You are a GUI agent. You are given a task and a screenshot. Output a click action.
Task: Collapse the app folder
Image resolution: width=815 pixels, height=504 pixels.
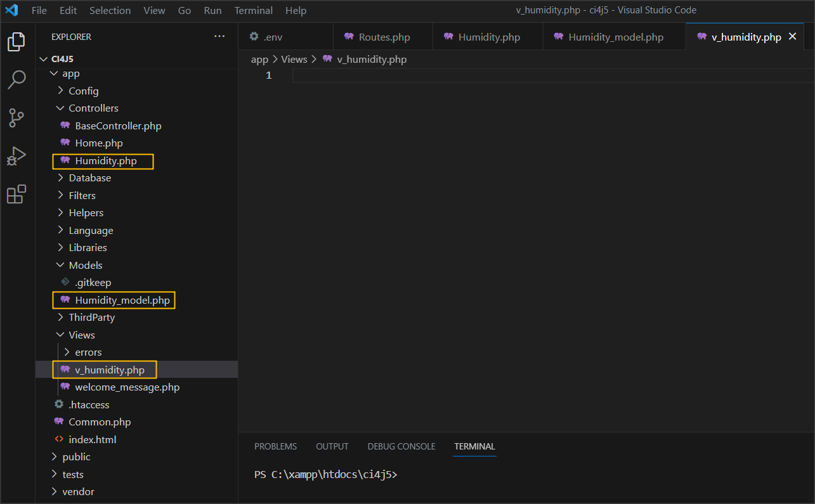pyautogui.click(x=54, y=74)
